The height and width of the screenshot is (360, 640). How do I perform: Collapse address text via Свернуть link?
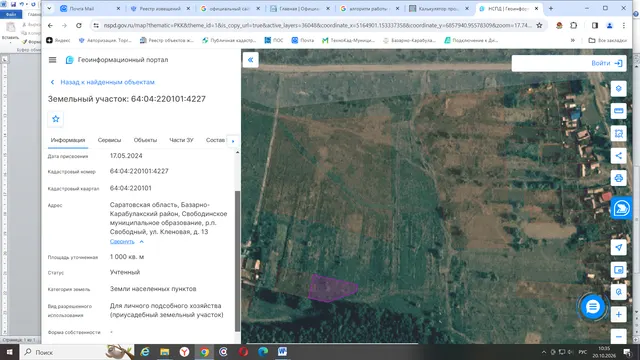[x=122, y=242]
